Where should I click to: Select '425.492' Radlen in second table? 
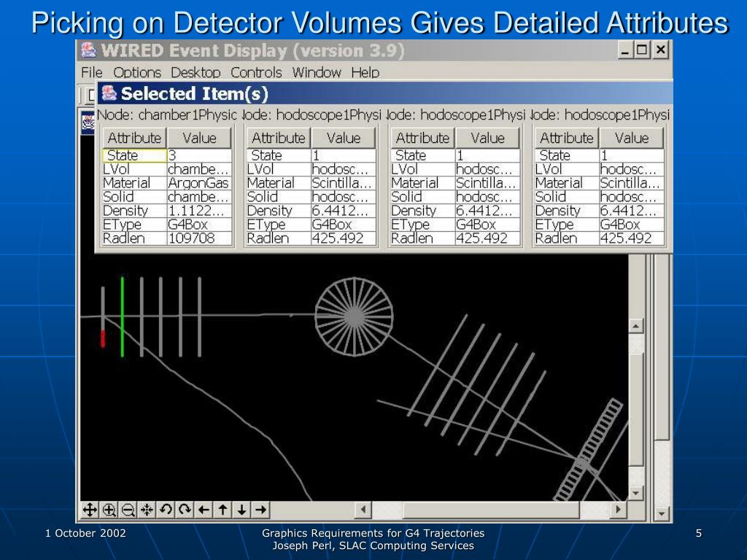(x=344, y=238)
